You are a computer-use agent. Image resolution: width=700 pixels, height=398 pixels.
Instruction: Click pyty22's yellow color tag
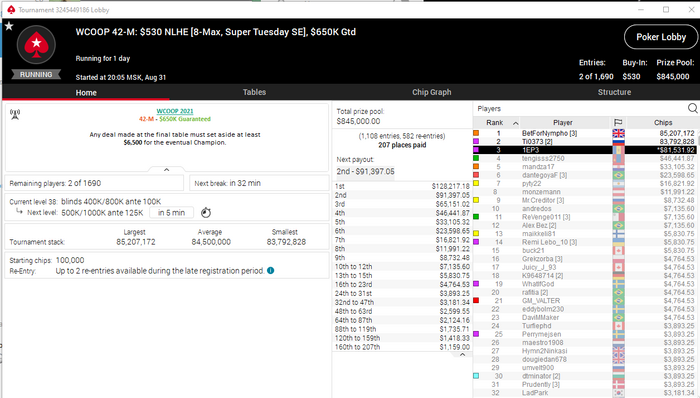click(x=476, y=183)
